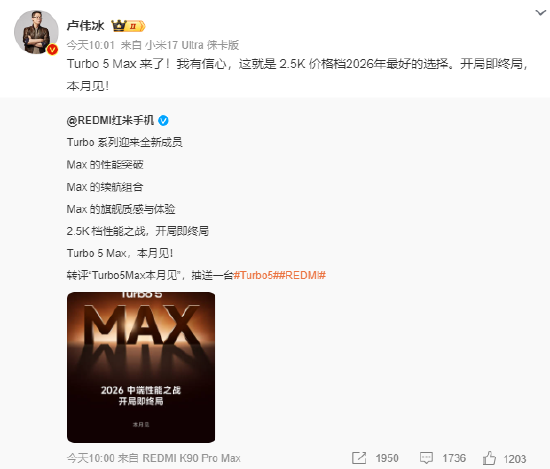
Task: Click the comment count 1736
Action: click(x=454, y=458)
